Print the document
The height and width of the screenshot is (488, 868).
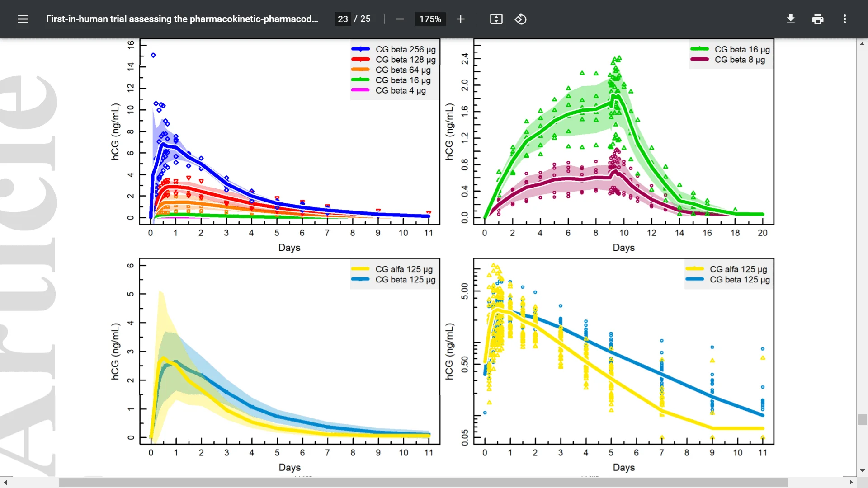pos(818,19)
